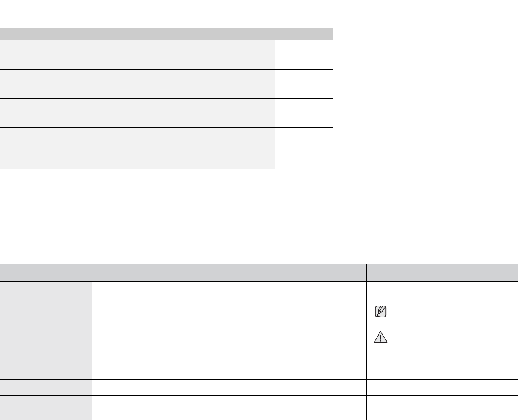Select the lower table's third column header
The width and height of the screenshot is (520, 420).
pos(442,272)
